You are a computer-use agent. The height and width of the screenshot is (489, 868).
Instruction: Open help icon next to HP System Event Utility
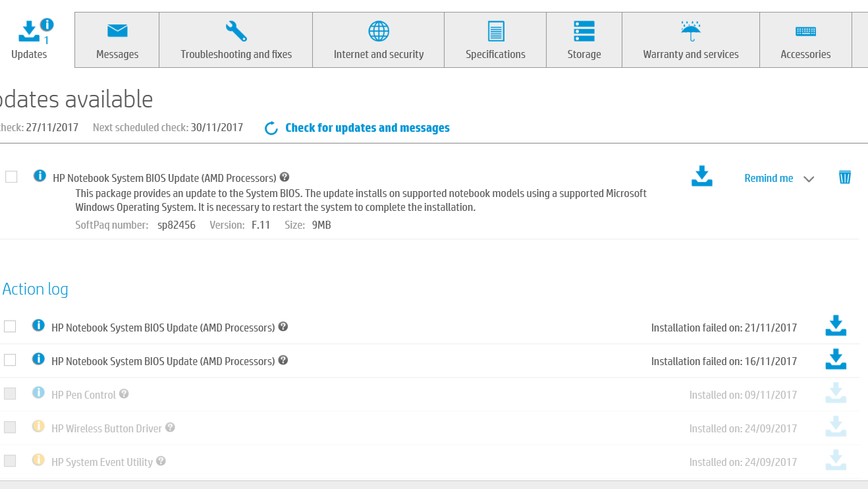pyautogui.click(x=161, y=461)
